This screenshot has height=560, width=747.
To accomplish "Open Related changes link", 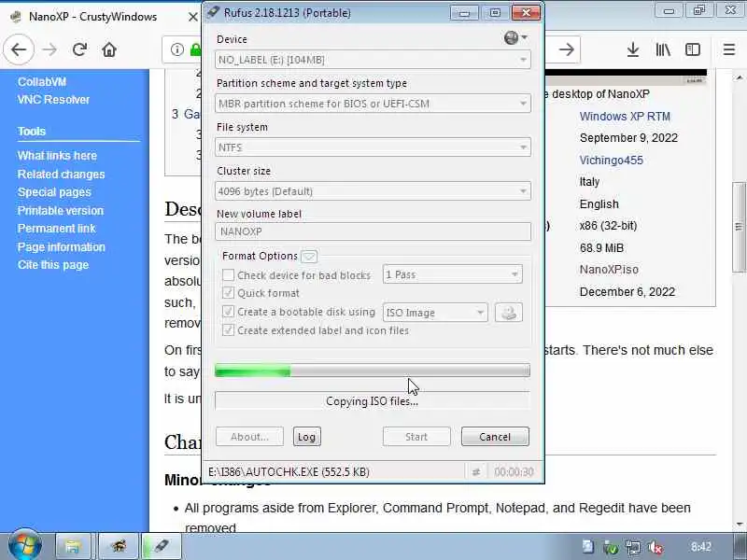I will click(x=61, y=175).
